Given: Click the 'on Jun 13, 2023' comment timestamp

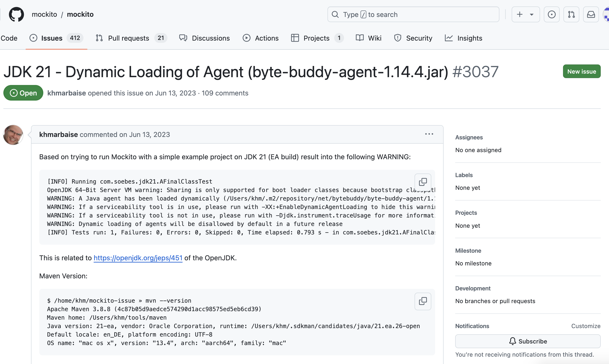Looking at the screenshot, I should (x=145, y=134).
